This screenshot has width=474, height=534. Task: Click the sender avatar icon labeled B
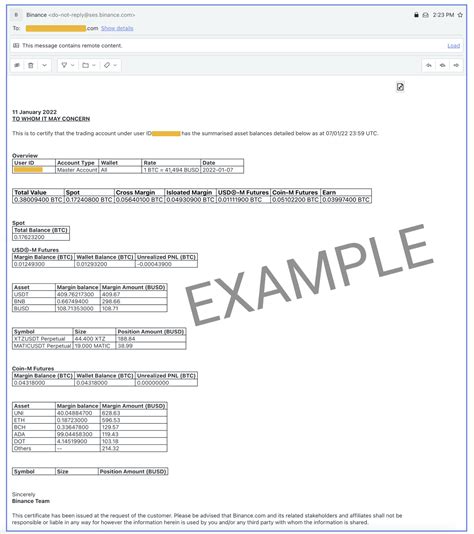coord(16,15)
